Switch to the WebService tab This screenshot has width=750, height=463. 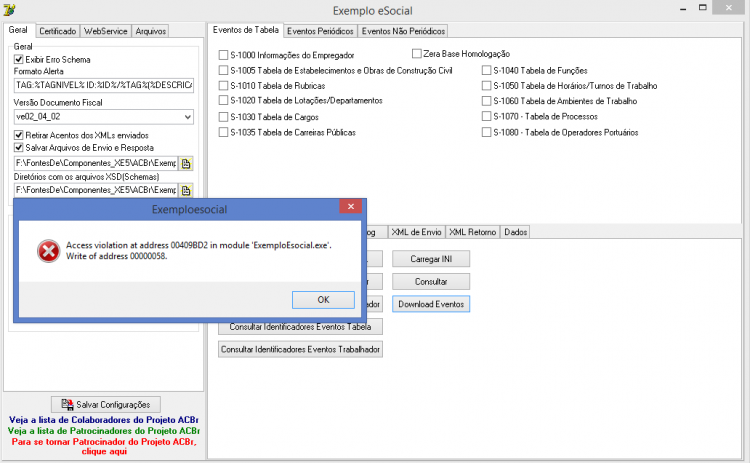[x=105, y=31]
